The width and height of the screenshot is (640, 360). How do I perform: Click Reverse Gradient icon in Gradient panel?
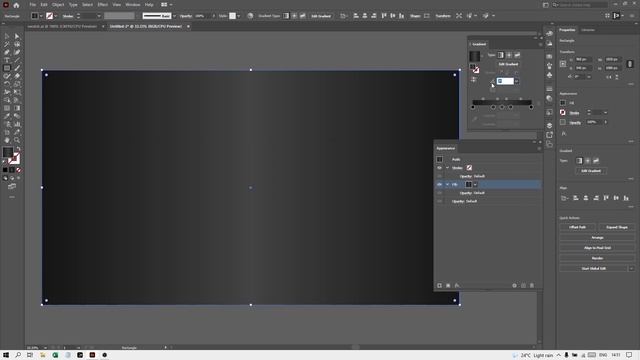[x=474, y=80]
